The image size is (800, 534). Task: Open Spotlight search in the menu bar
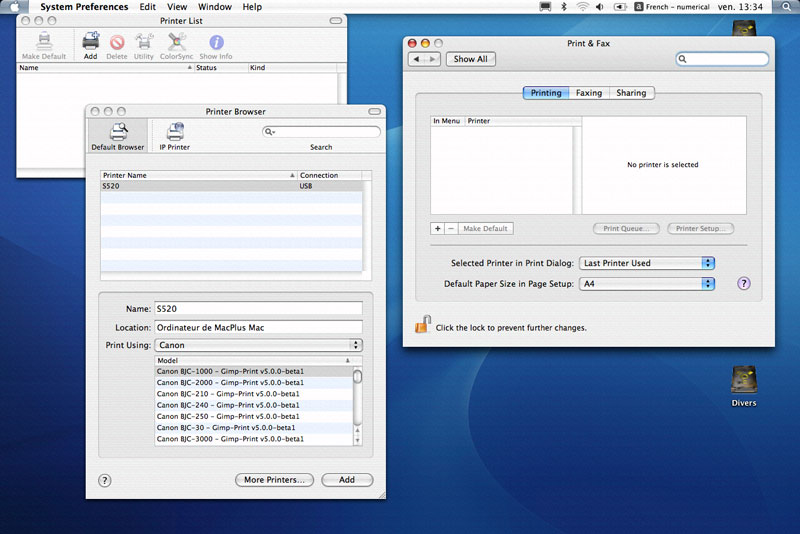coord(787,7)
